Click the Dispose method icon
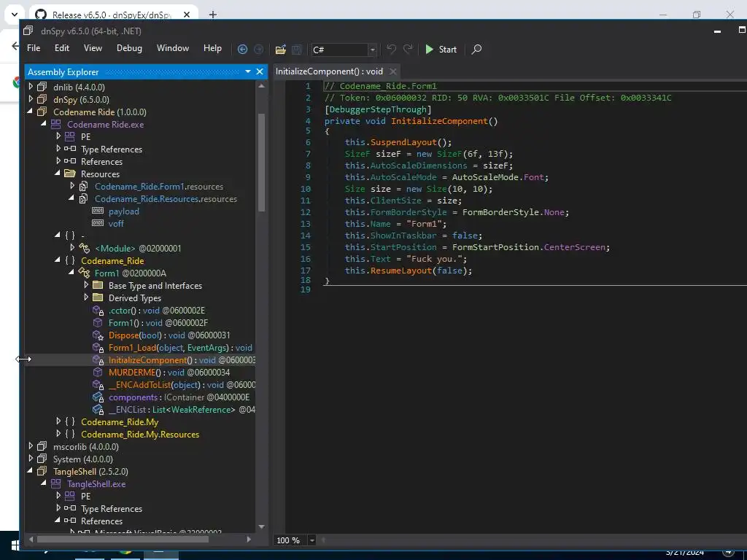 [x=98, y=335]
